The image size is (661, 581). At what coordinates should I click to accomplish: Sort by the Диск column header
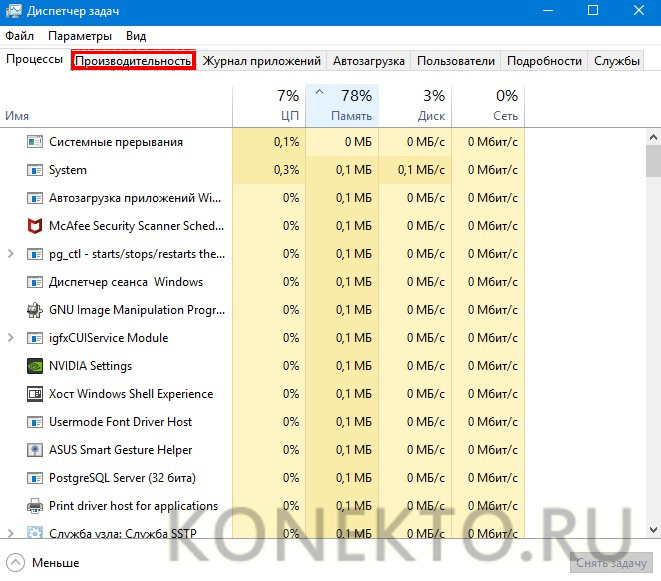pos(415,106)
